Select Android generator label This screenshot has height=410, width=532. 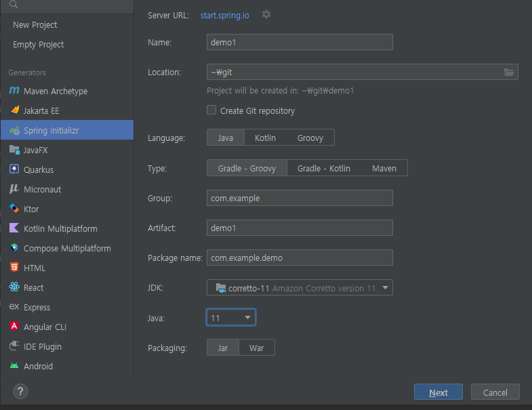(x=39, y=366)
